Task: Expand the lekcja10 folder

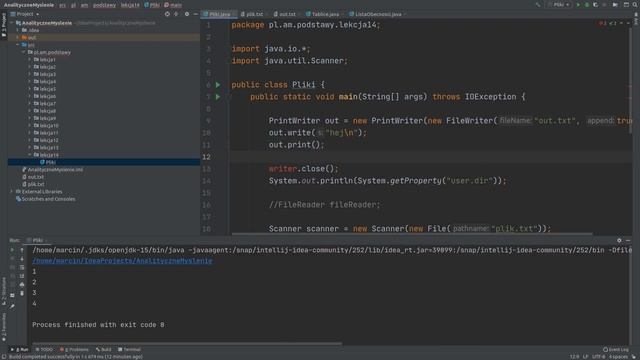Action: (30, 125)
